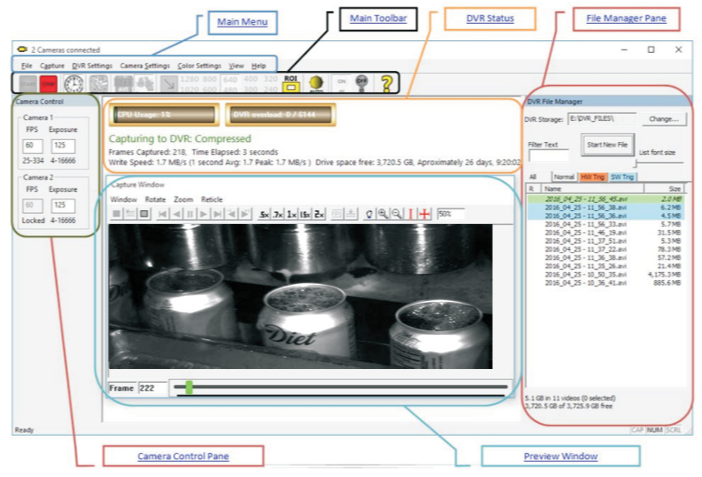The height and width of the screenshot is (477, 702).
Task: Click the red crosshair reticle icon
Action: pos(423,214)
